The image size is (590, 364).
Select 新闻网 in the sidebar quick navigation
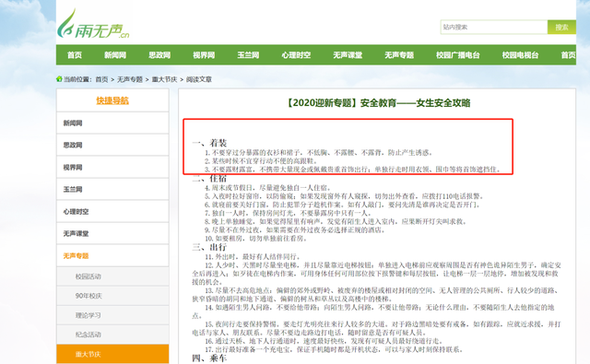coord(112,123)
